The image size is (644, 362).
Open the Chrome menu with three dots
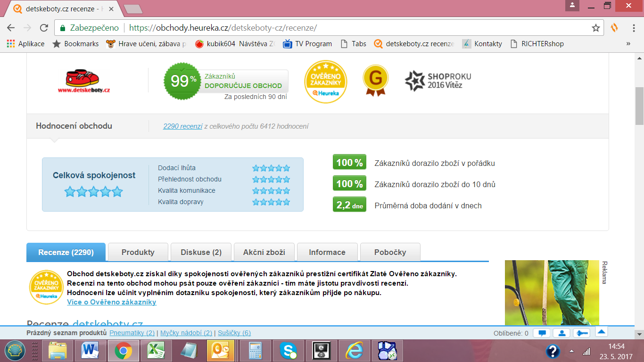pos(633,28)
